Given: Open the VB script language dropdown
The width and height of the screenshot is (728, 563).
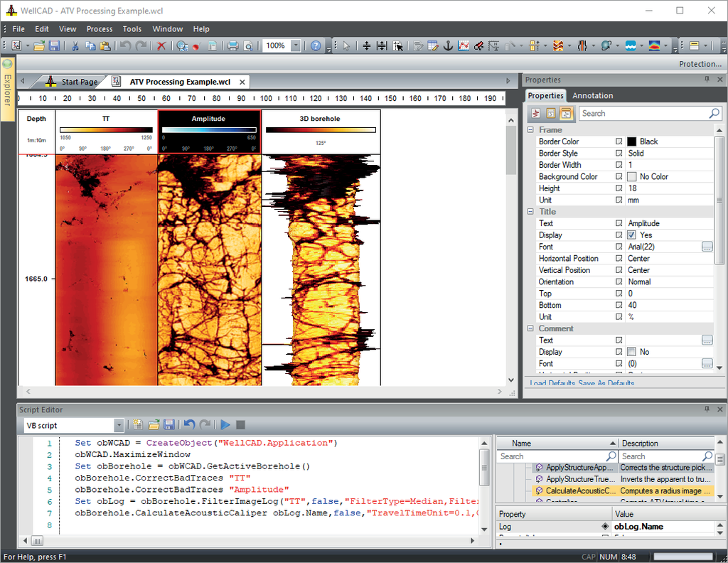Looking at the screenshot, I should (119, 425).
